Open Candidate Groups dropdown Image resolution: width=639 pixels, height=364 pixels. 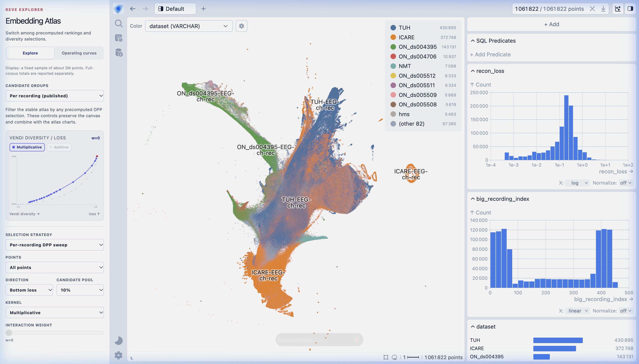click(x=55, y=96)
